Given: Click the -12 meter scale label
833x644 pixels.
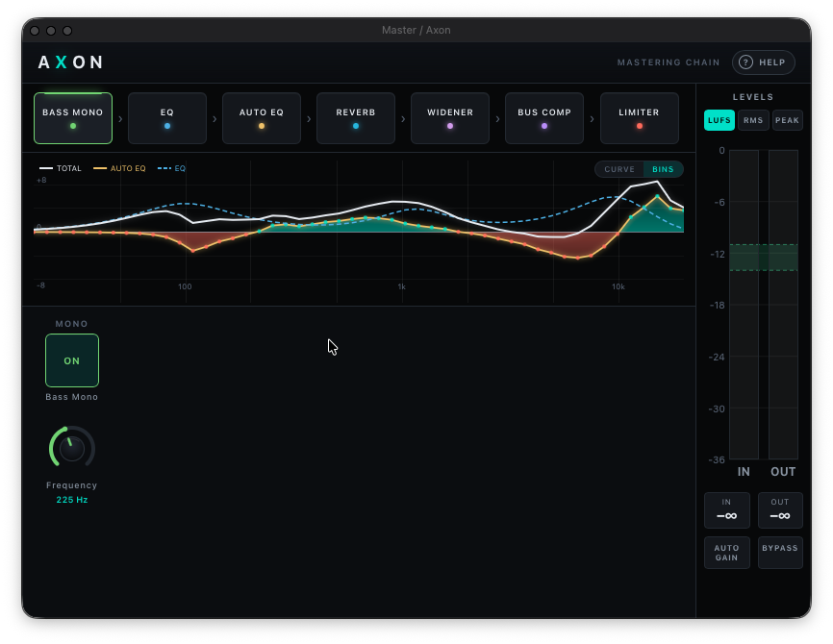Looking at the screenshot, I should pyautogui.click(x=718, y=255).
